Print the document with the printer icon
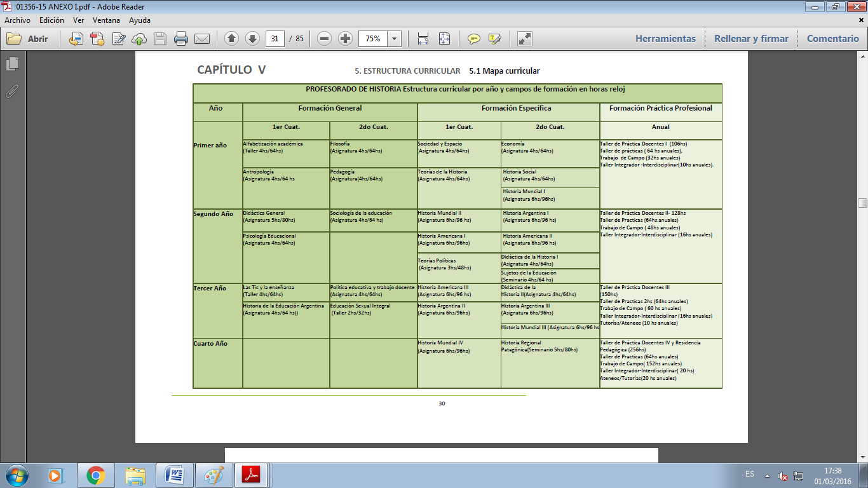 tap(181, 39)
